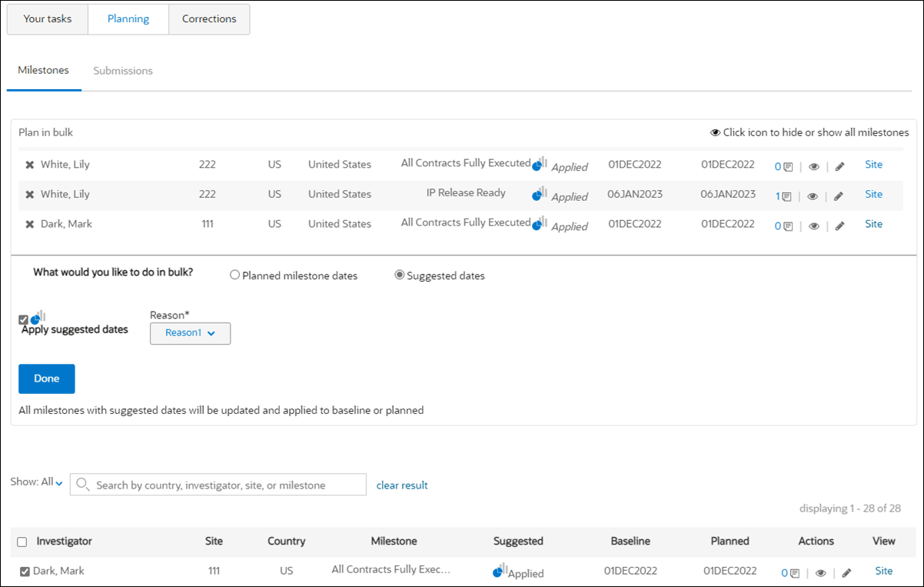
Task: Uncheck the Apply suggested dates checkbox
Action: click(24, 318)
